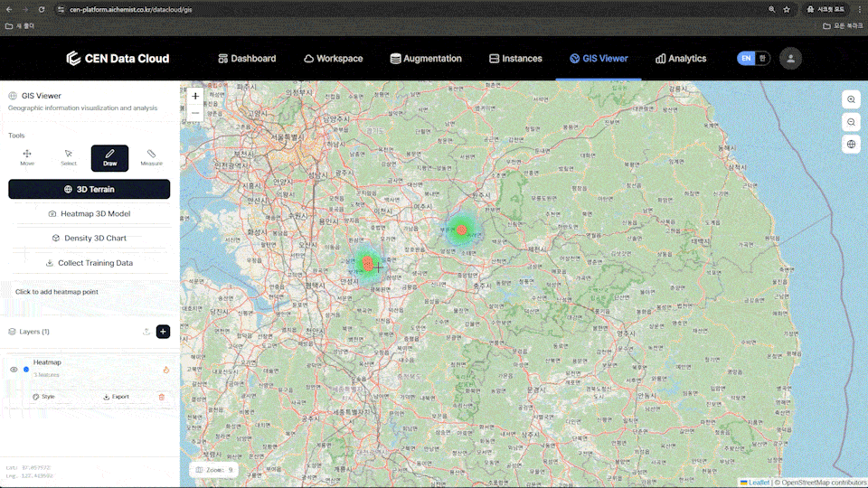
Task: Click the add layer plus icon
Action: [x=163, y=332]
